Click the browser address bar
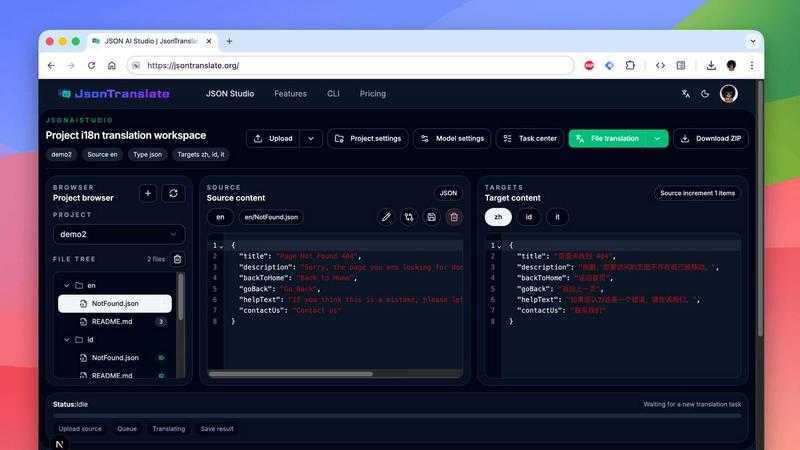800x450 pixels. (x=351, y=65)
